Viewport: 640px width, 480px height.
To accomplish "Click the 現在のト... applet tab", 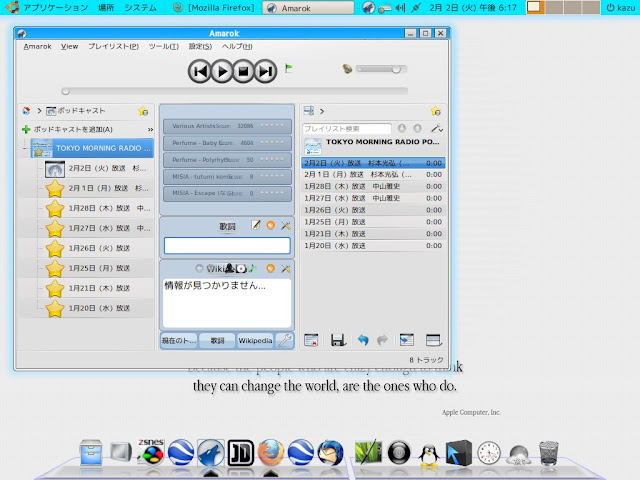I will click(x=179, y=340).
